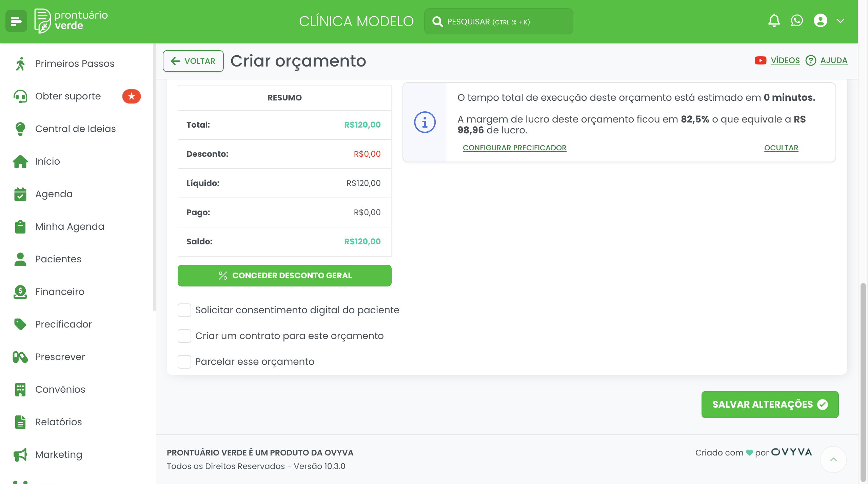Click the Total value R$120,00
This screenshot has width=868, height=484.
362,125
